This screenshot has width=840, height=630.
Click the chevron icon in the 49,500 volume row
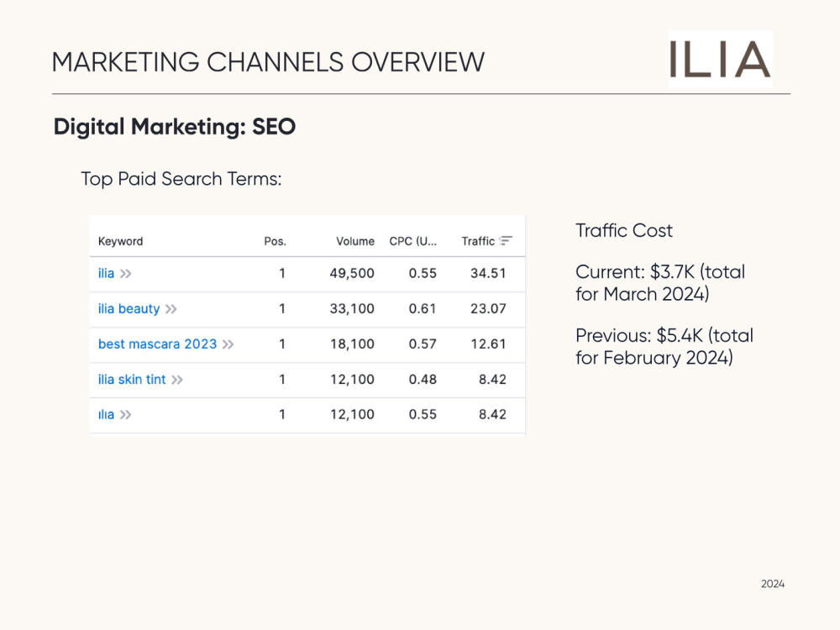(x=125, y=274)
